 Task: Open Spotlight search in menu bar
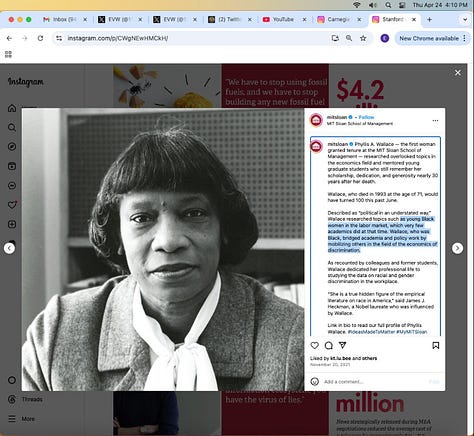pyautogui.click(x=388, y=5)
